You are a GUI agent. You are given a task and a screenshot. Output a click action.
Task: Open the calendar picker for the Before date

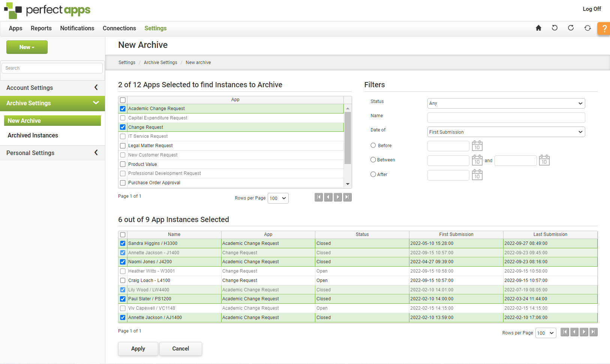(477, 146)
